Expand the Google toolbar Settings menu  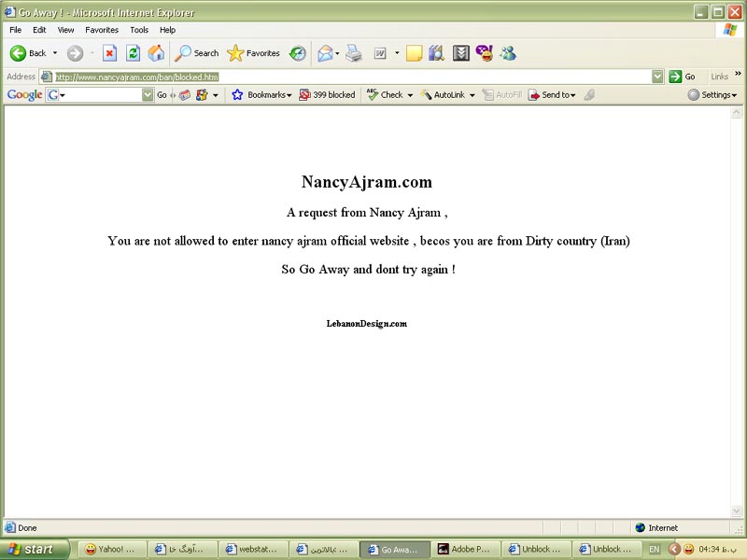712,95
